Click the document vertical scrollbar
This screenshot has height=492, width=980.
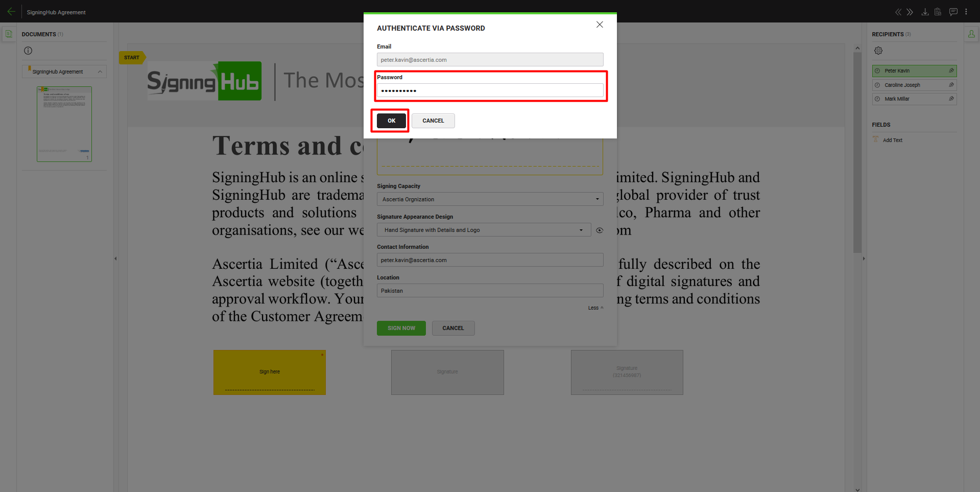click(x=857, y=153)
